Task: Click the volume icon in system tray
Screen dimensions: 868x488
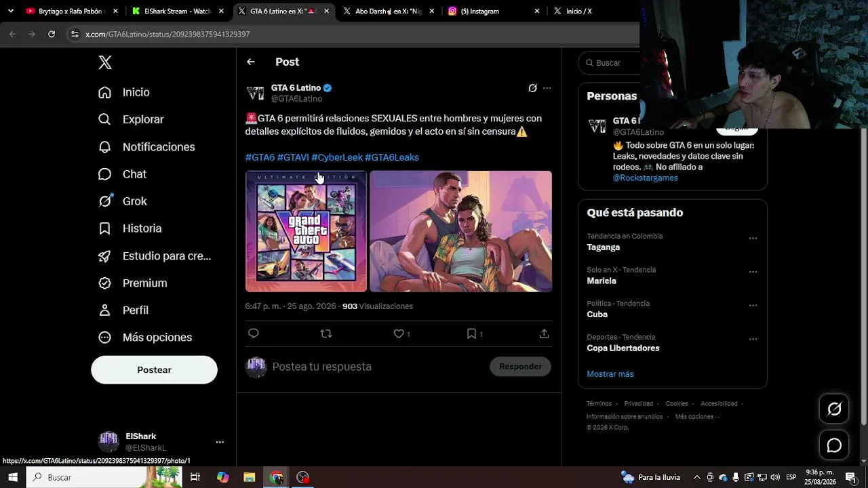Action: pyautogui.click(x=775, y=477)
